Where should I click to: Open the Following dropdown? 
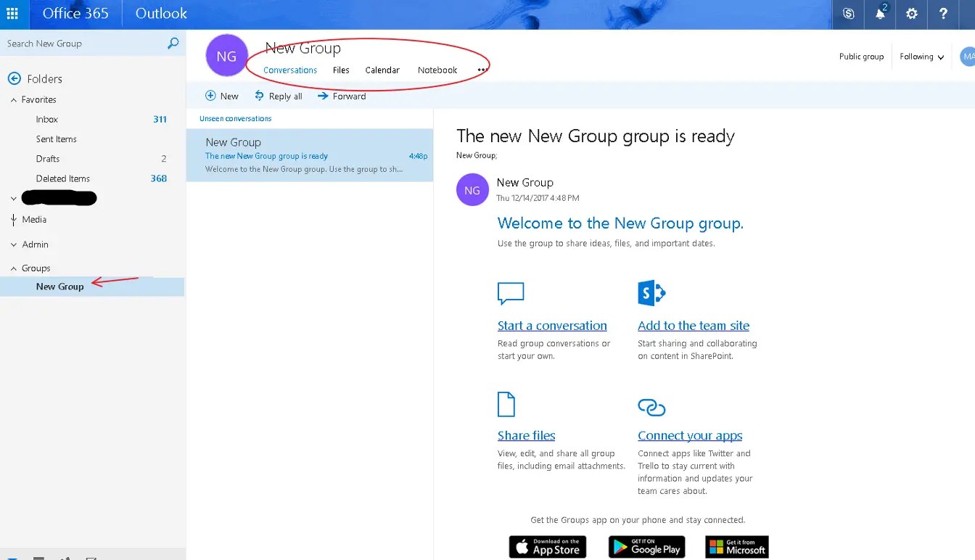click(x=921, y=56)
